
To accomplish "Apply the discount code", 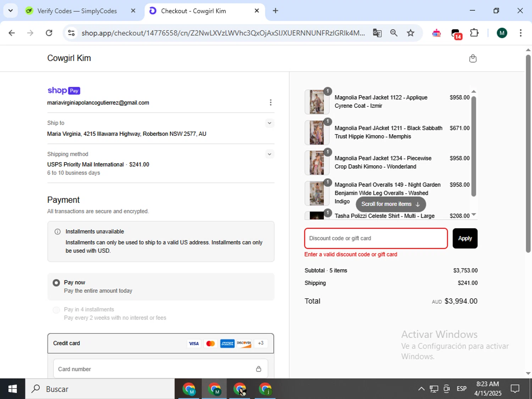I will point(465,238).
